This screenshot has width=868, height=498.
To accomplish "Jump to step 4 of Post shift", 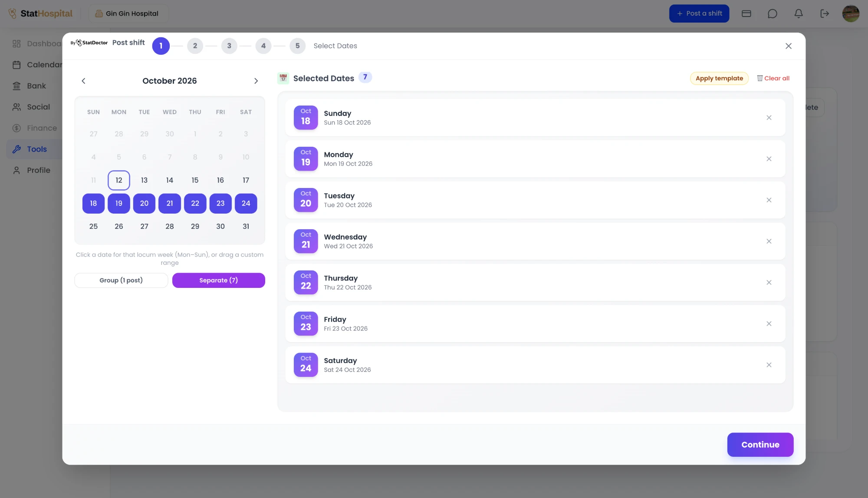I will click(x=263, y=46).
